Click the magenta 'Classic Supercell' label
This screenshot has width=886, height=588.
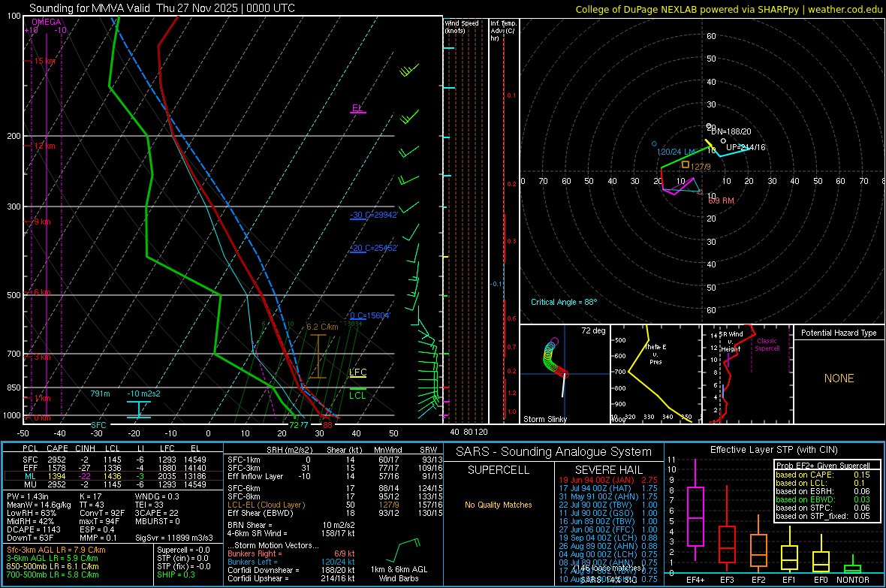[767, 345]
